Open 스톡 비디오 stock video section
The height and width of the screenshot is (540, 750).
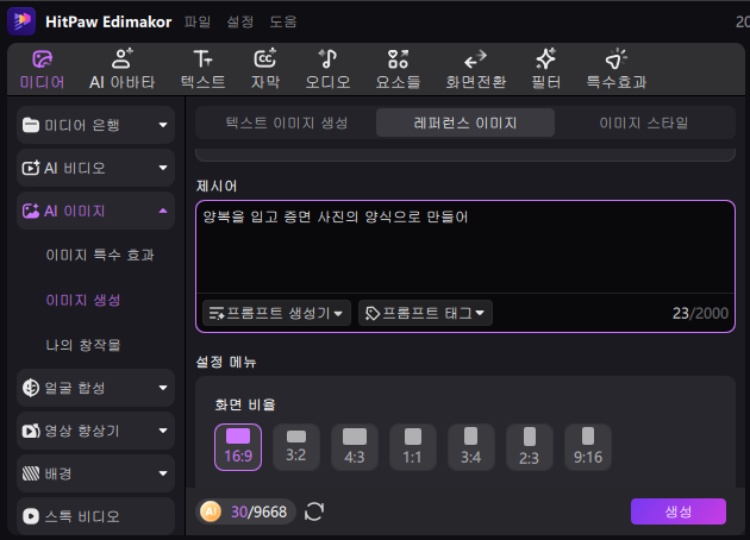[x=96, y=516]
